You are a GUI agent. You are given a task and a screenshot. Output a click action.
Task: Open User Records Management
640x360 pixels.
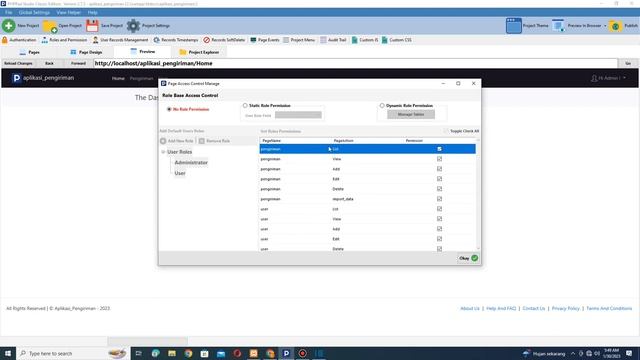[120, 40]
